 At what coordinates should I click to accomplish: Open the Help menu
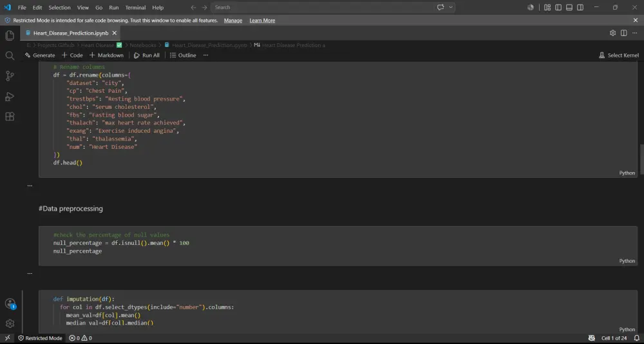click(158, 7)
